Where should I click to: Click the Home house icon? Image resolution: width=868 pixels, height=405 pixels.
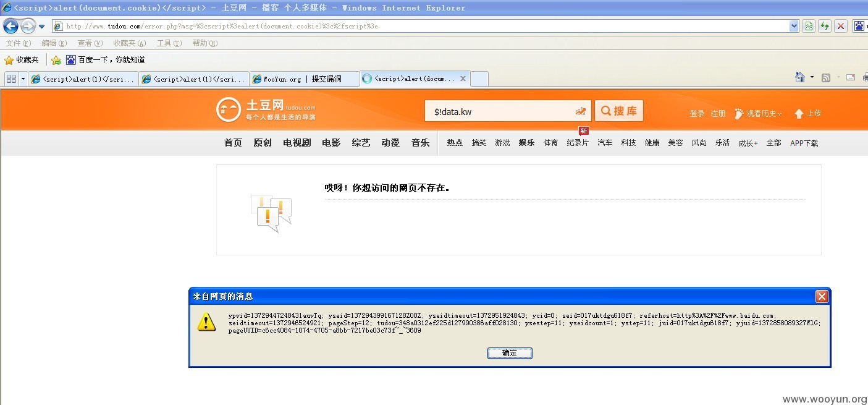tap(800, 77)
